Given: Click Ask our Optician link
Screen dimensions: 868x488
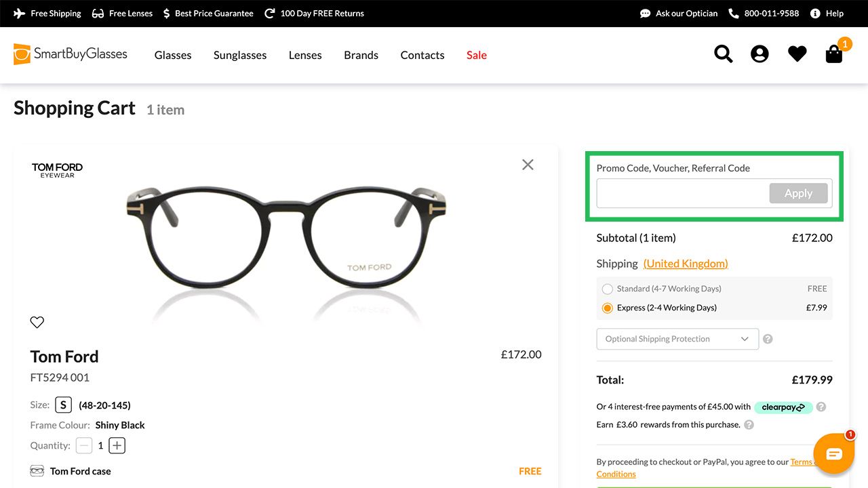Looking at the screenshot, I should (x=686, y=14).
